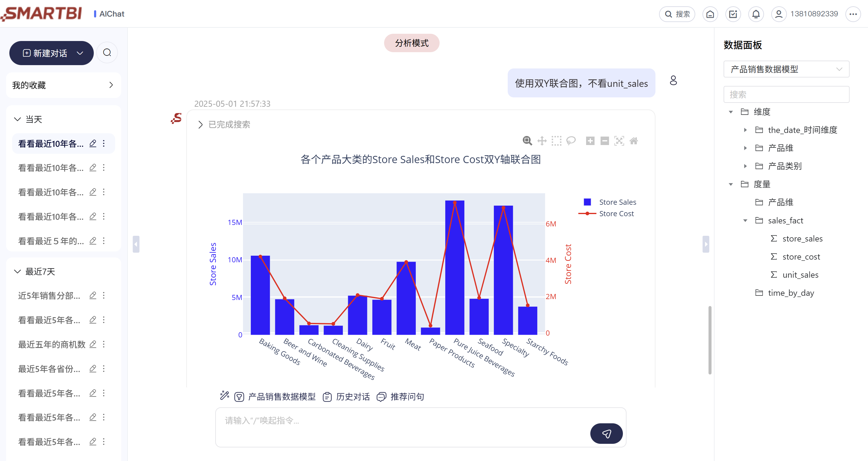Screen dimensions: 868x461
Task: Click the AIChat header label
Action: click(112, 14)
